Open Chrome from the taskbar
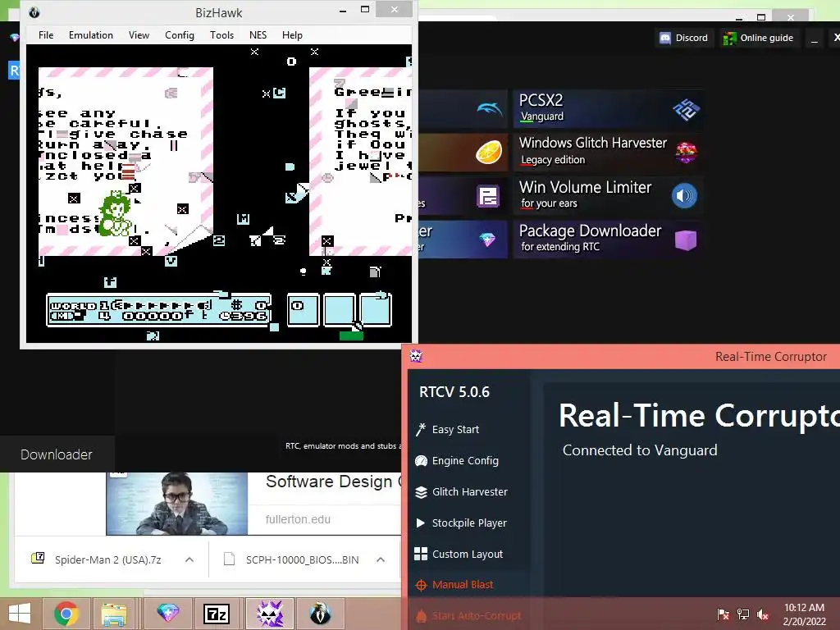The image size is (840, 630). click(x=66, y=614)
